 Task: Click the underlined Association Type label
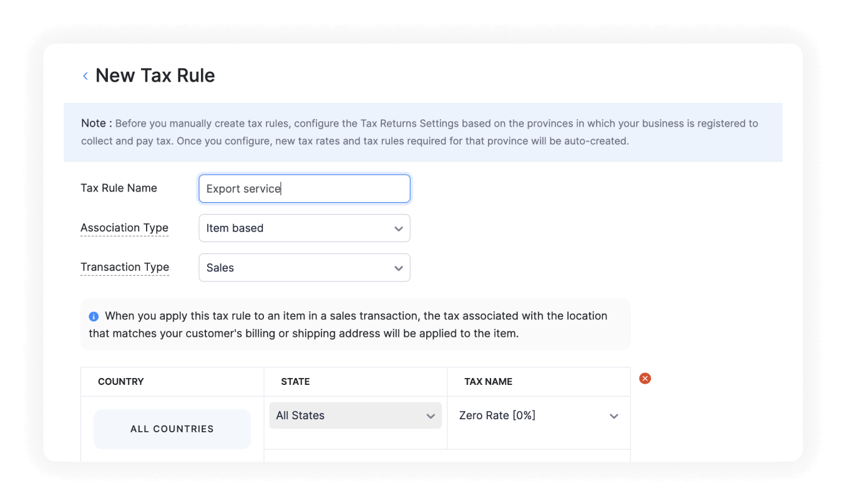coord(124,228)
